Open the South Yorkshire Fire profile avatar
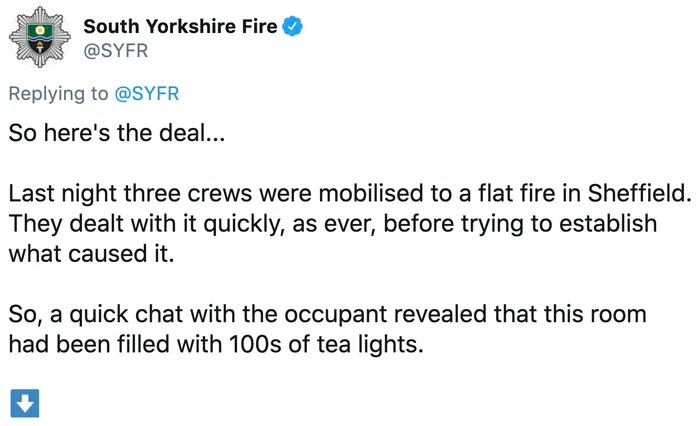This screenshot has height=426, width=700. [x=39, y=39]
